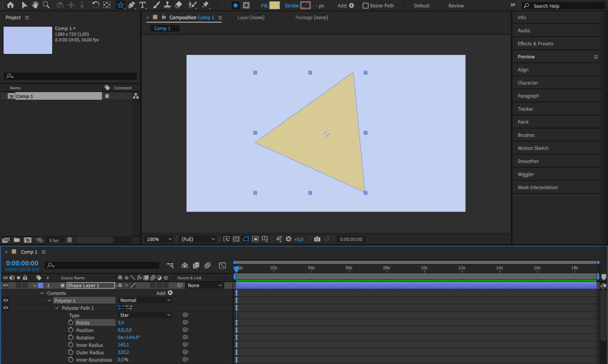The width and height of the screenshot is (608, 364).
Task: Select the Zoom magnifier tool
Action: [46, 5]
